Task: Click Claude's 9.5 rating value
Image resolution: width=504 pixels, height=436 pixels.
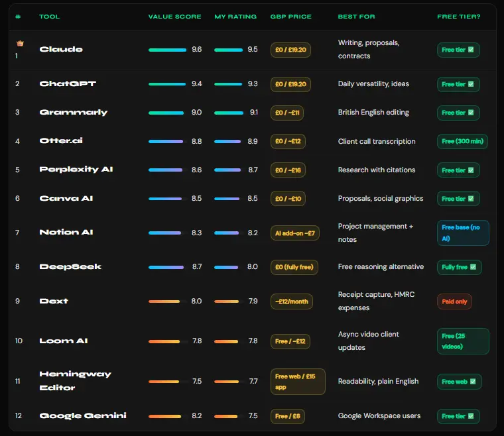Action: [x=253, y=50]
